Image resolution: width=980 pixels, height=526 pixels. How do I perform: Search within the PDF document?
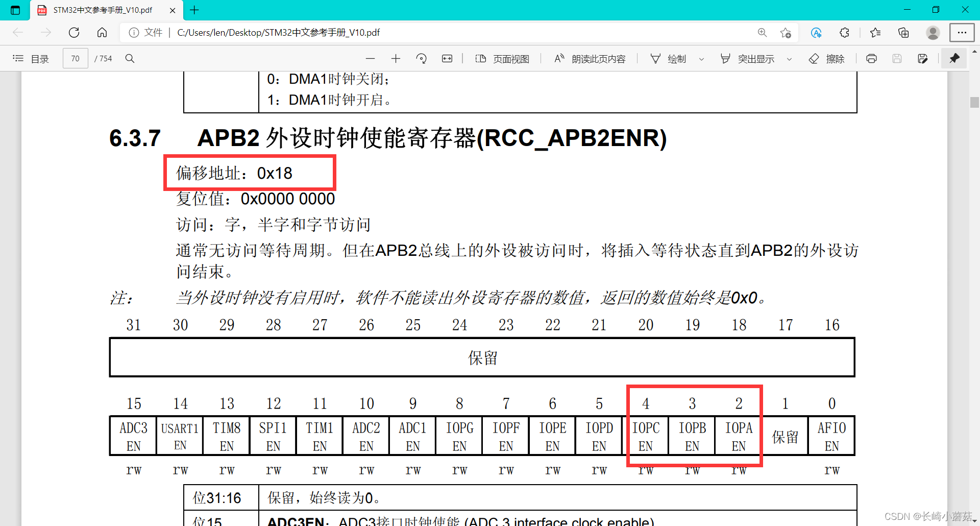tap(130, 59)
